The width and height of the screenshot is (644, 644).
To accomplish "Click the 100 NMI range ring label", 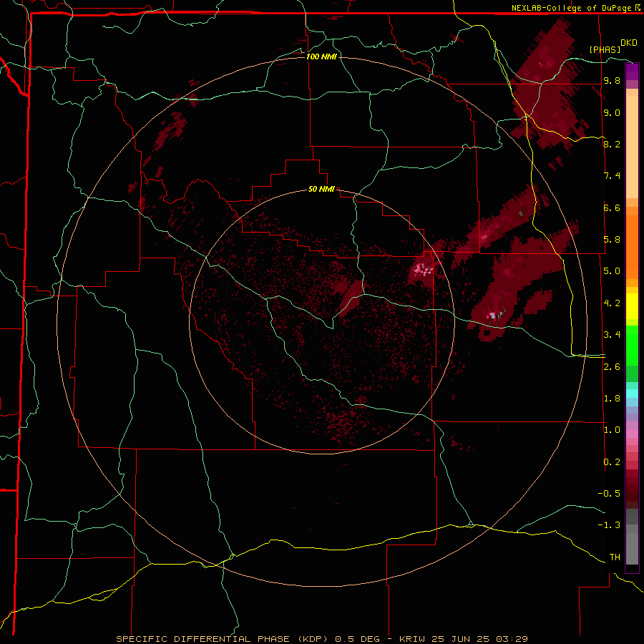I will point(321,57).
